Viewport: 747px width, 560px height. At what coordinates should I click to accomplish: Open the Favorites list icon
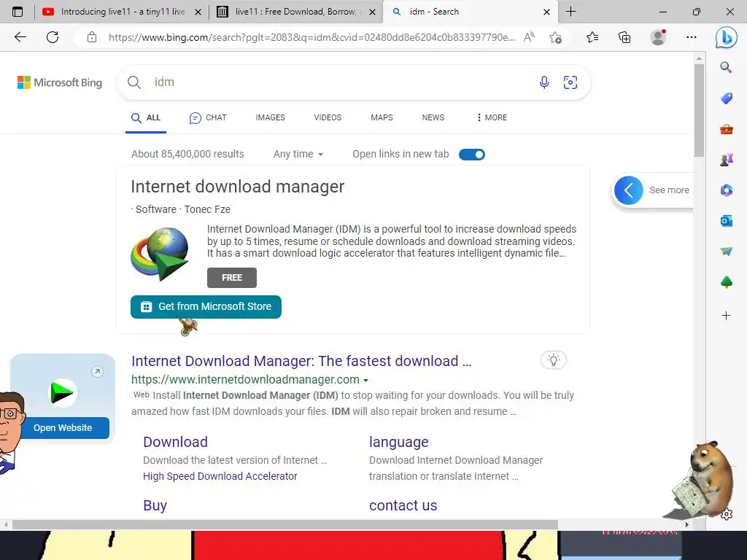tap(592, 37)
